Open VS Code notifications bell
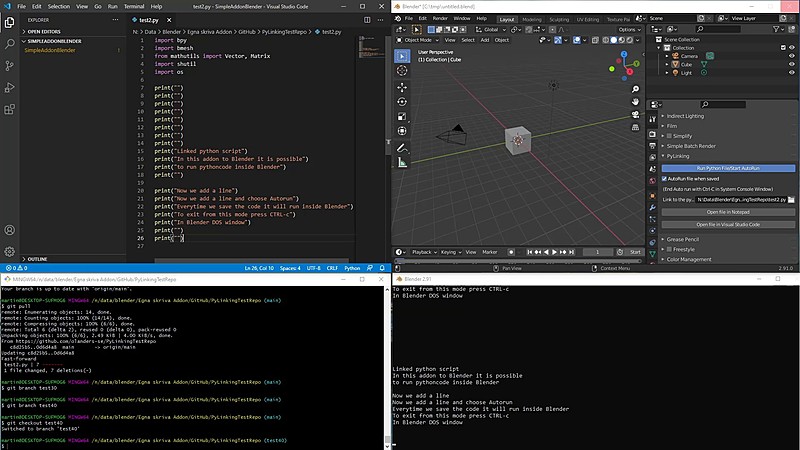The height and width of the screenshot is (450, 800). (x=382, y=268)
